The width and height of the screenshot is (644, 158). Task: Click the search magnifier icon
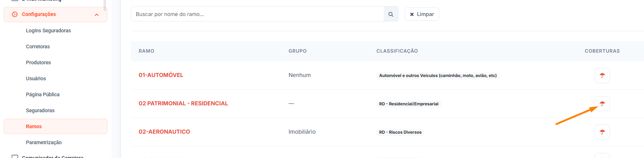click(391, 14)
